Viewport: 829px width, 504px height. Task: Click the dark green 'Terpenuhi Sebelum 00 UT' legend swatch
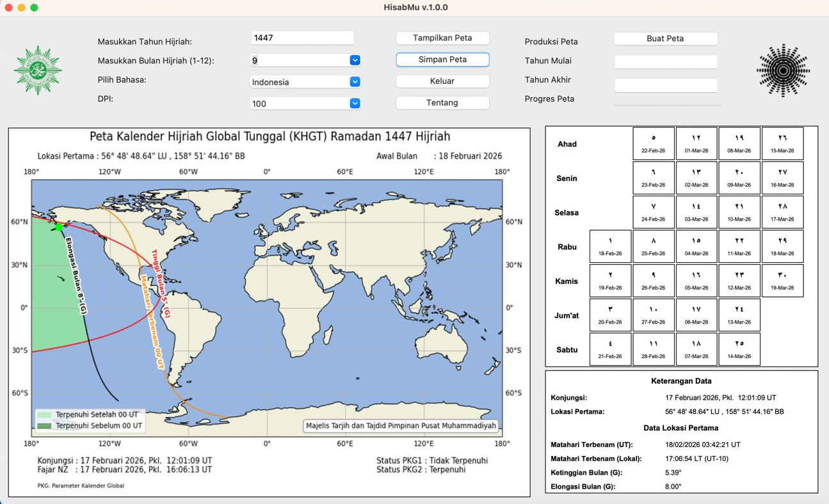click(x=44, y=426)
